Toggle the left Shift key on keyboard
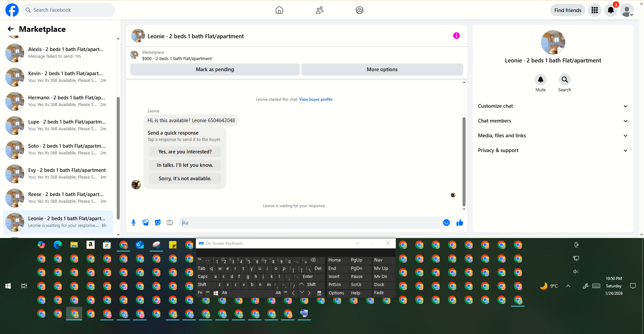 (206, 285)
